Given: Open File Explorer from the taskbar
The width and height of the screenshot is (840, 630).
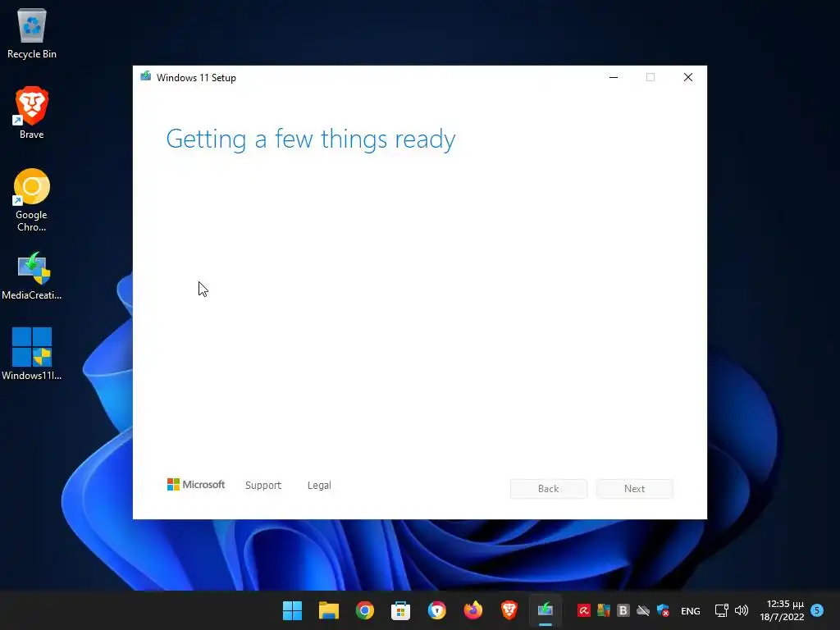Looking at the screenshot, I should [x=328, y=610].
